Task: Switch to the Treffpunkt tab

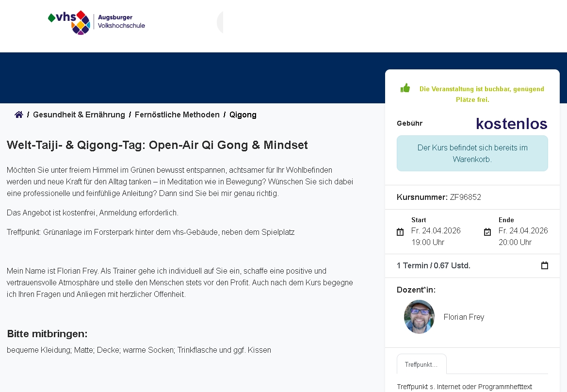Action: (421, 364)
